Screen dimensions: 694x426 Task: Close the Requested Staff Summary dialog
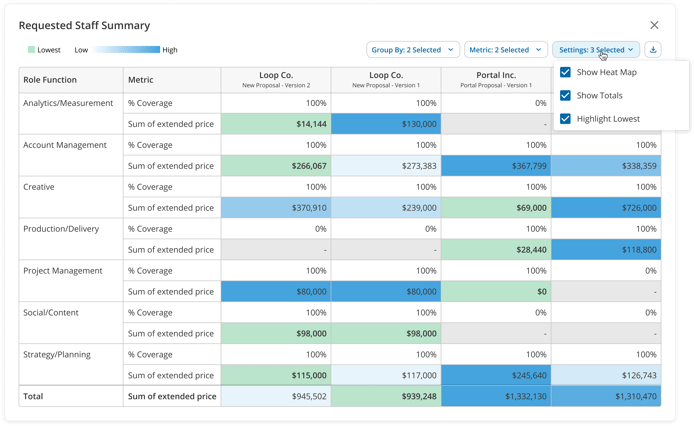tap(654, 25)
